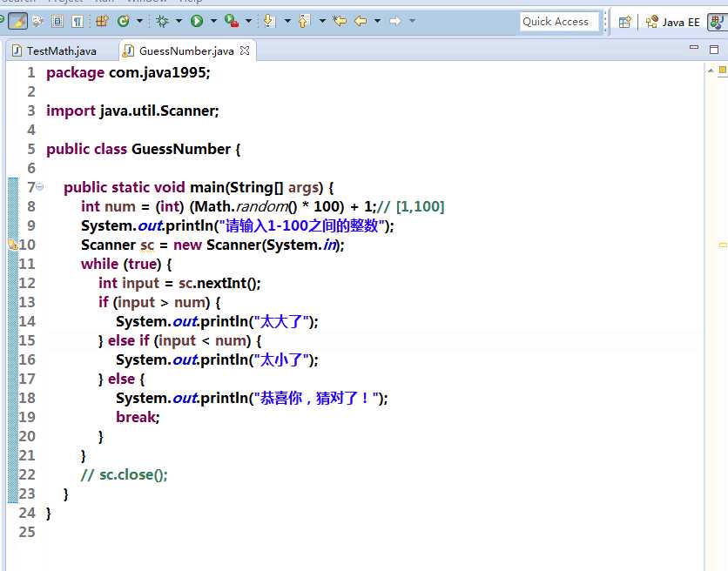Screen dimensions: 728x571
Task: Jump to Previous Annotation icon
Action: point(304,21)
